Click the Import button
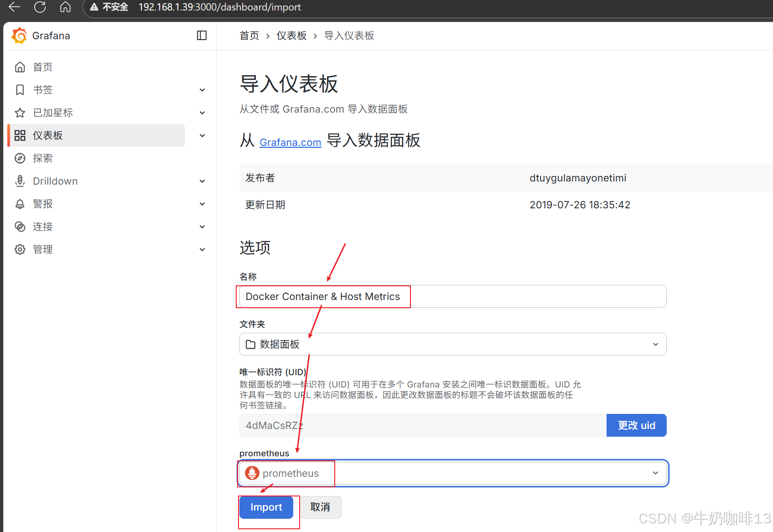The height and width of the screenshot is (532, 773). (x=266, y=507)
